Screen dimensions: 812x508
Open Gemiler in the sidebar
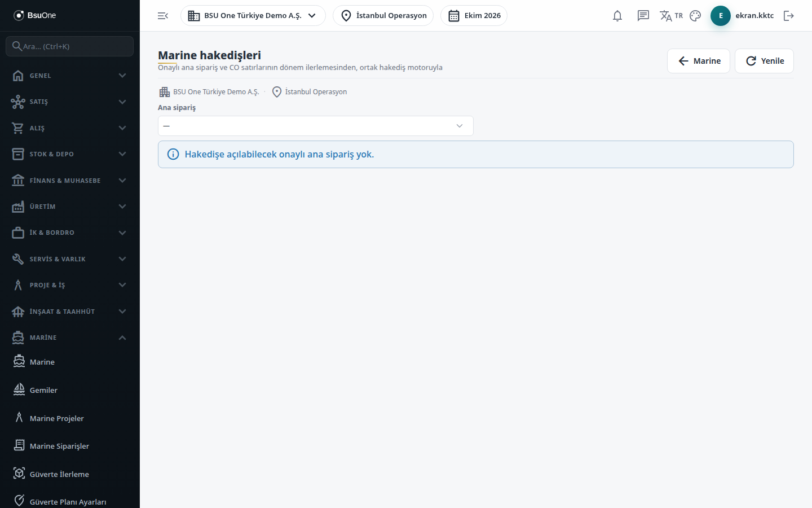point(70,390)
